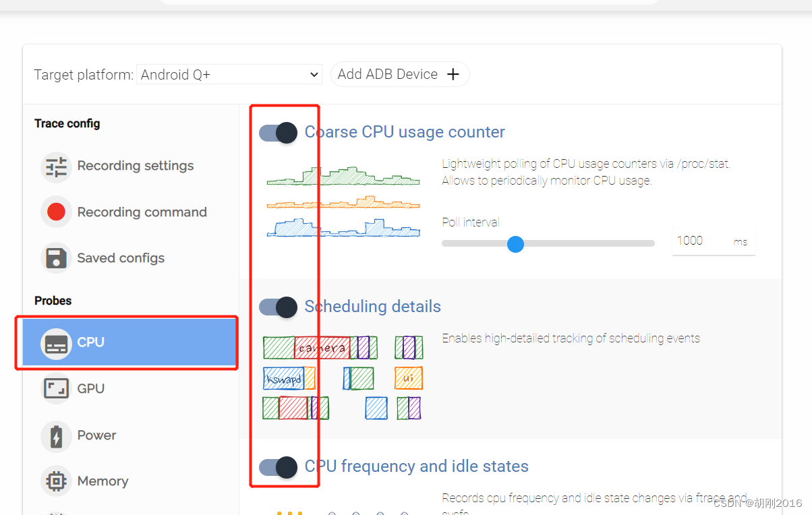The image size is (812, 515).
Task: Click the Poll interval slider handle
Action: (515, 244)
